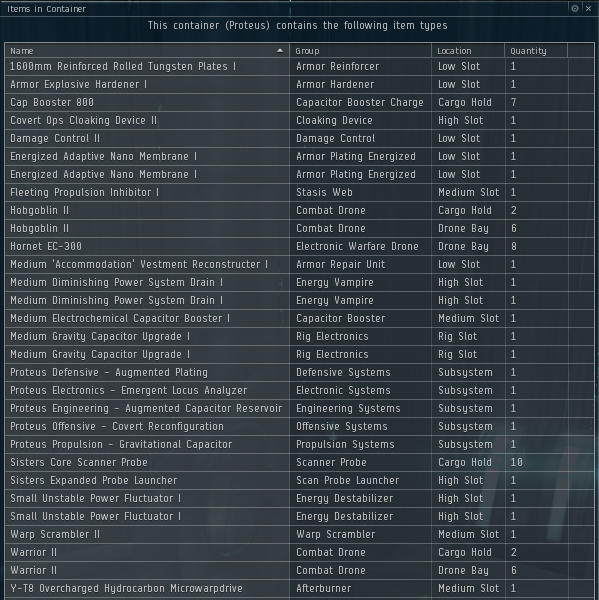Screen dimensions: 599x600
Task: Sort list by the Quantity column header
Action: [x=536, y=51]
